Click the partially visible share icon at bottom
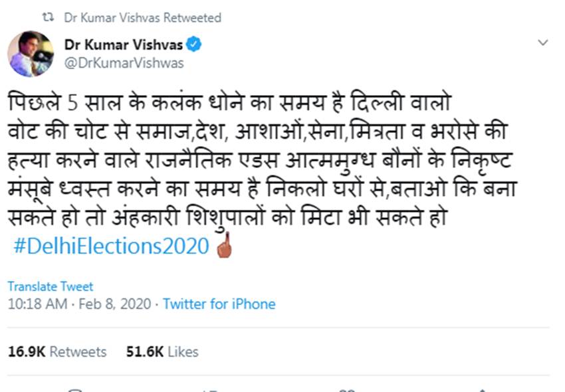Screen dimensions: 565x392 pos(481,390)
